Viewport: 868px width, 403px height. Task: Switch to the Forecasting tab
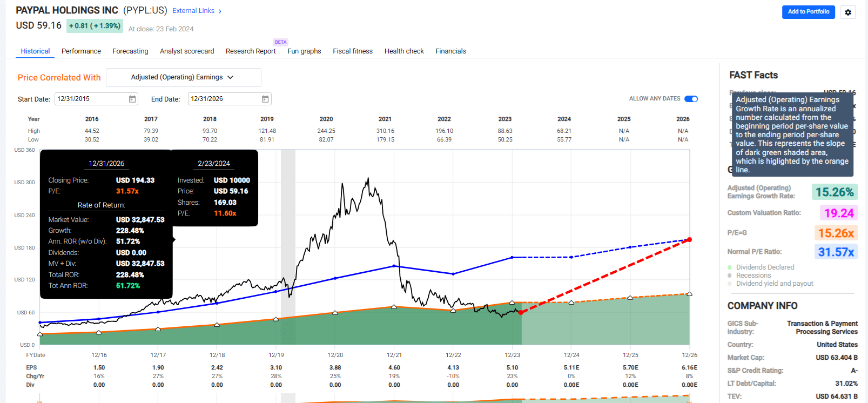(x=130, y=51)
